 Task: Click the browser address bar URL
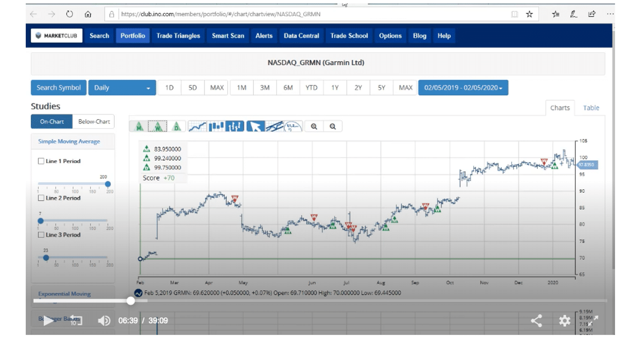coord(221,14)
